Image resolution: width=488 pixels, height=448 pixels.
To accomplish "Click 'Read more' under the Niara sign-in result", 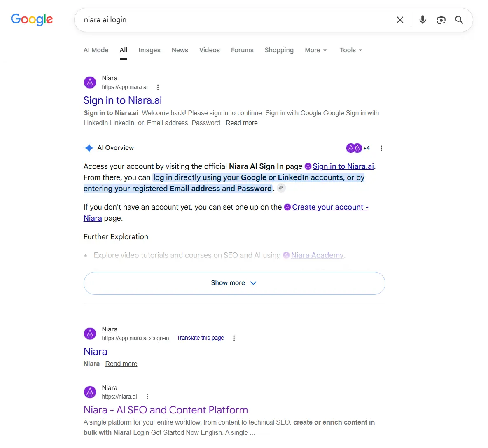I will click(x=121, y=364).
